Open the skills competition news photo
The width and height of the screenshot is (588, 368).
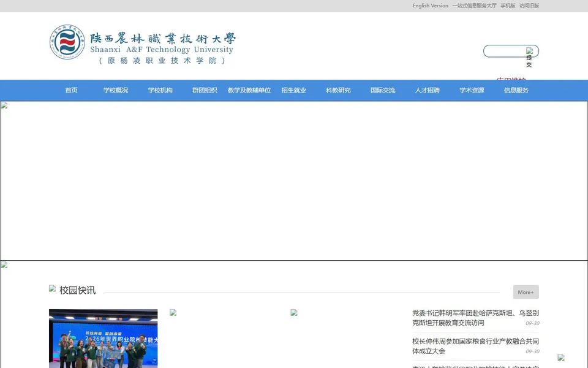103,339
